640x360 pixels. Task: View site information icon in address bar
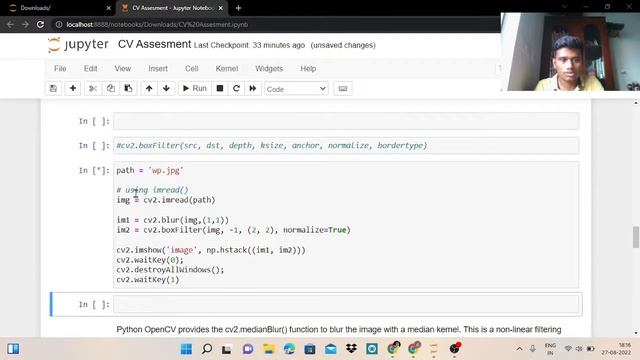(59, 24)
